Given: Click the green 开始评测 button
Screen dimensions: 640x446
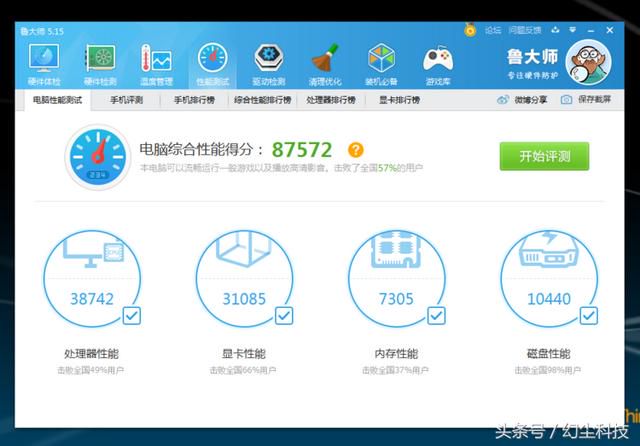Looking at the screenshot, I should coord(544,156).
